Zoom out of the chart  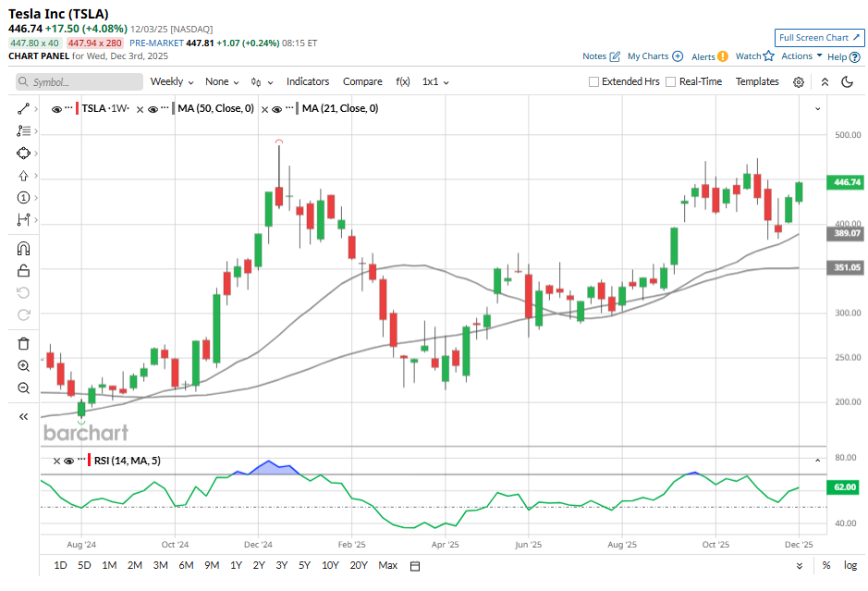coord(23,388)
